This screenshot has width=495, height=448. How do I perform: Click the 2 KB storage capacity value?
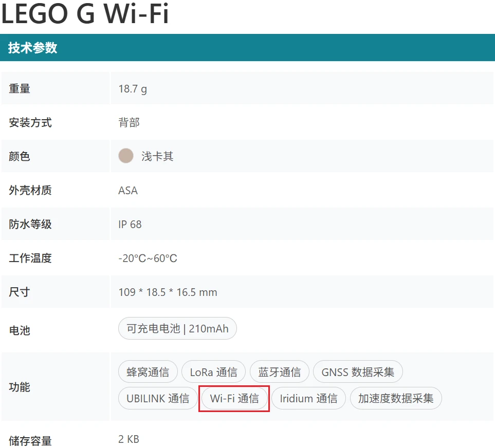click(x=129, y=439)
